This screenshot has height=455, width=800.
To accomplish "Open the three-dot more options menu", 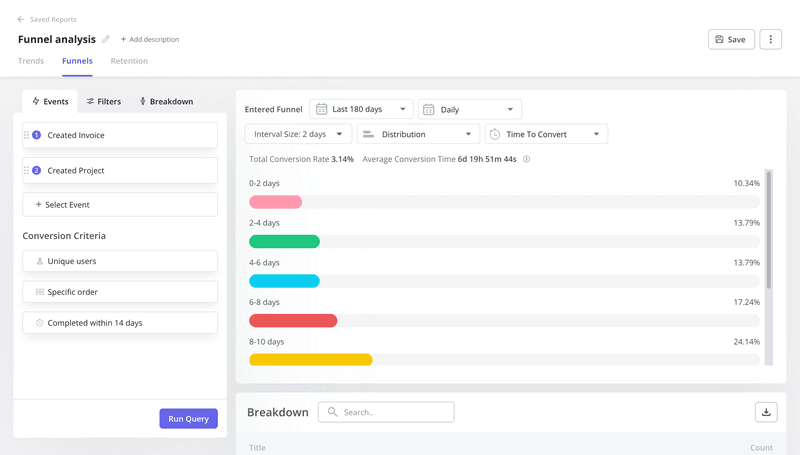I will coord(770,39).
